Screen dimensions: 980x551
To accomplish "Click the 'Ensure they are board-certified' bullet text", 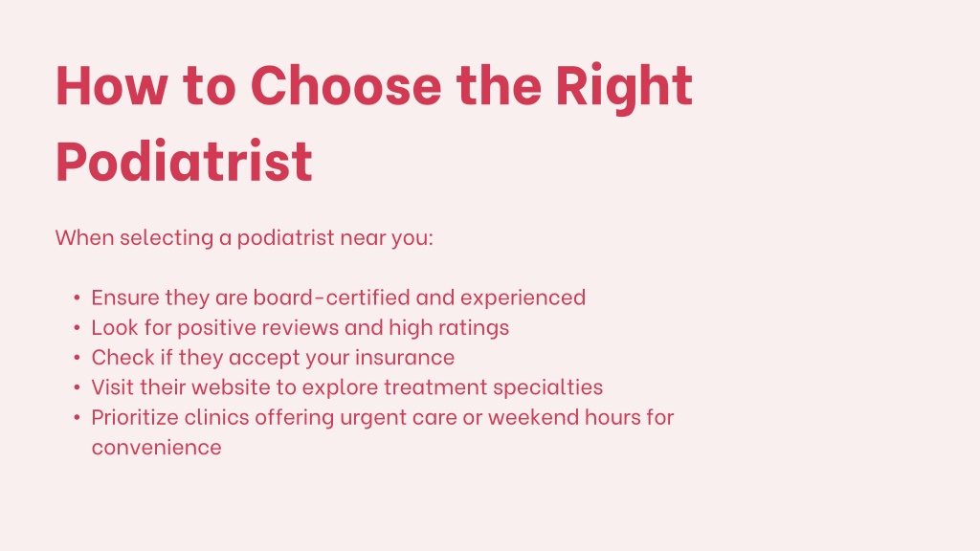I will [x=338, y=298].
